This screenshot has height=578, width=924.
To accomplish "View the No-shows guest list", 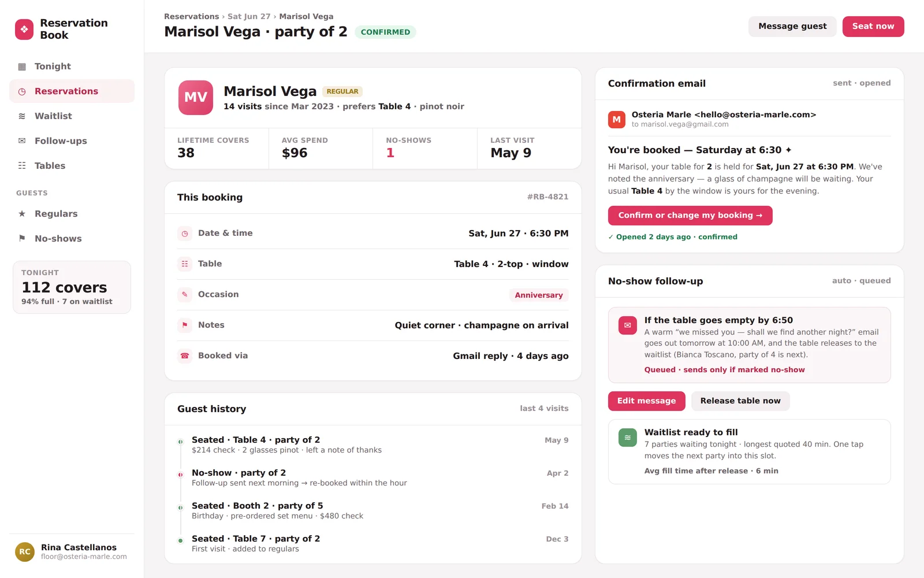I will (x=72, y=239).
